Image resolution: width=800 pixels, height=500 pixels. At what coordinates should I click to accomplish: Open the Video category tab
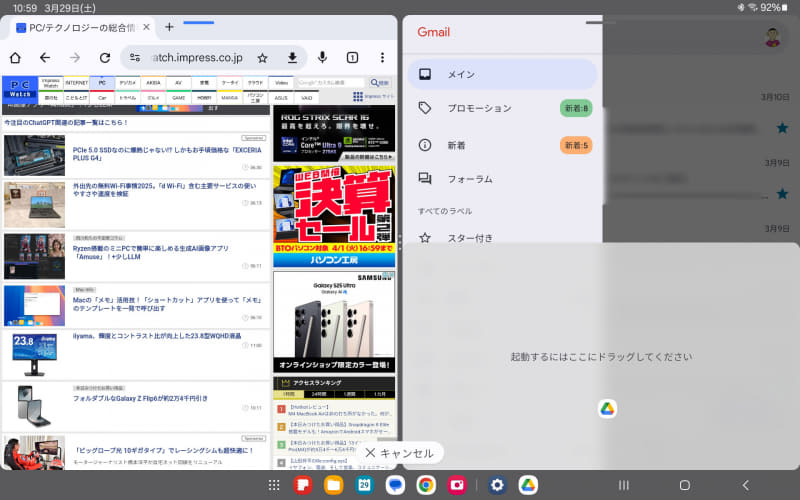(281, 83)
